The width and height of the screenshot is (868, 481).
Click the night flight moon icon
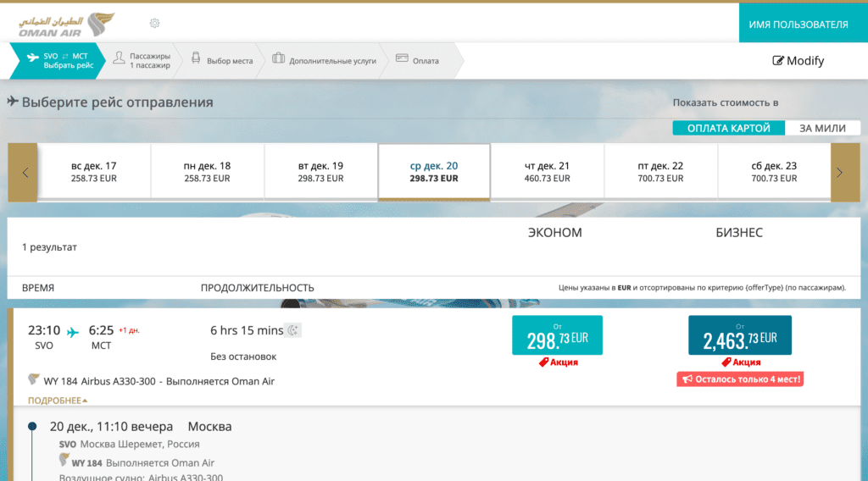pyautogui.click(x=292, y=330)
